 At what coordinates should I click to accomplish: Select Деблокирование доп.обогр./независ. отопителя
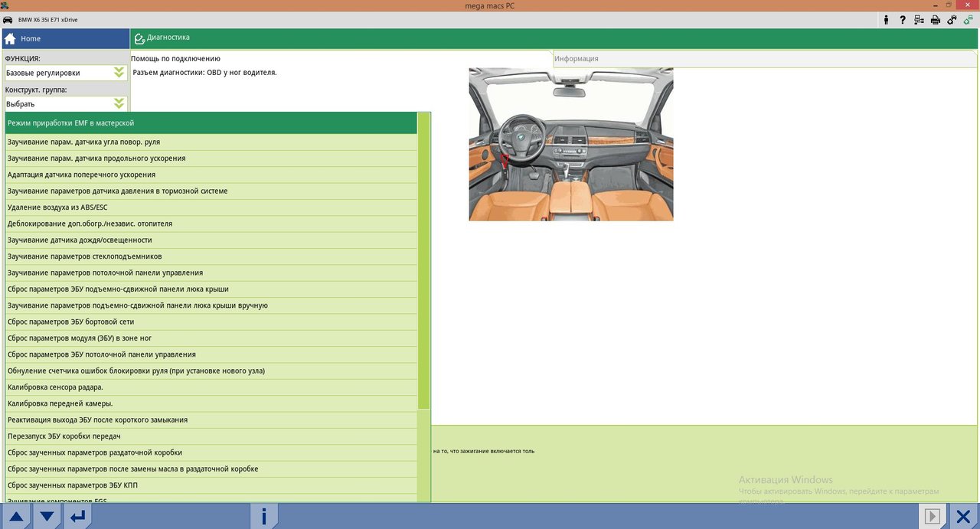coord(211,224)
